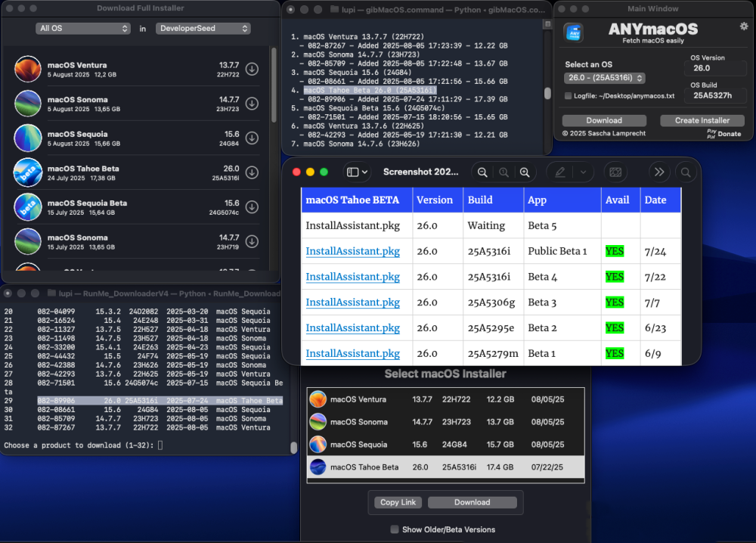Download macOS Sonoma 23H723 via arrow icon
Image resolution: width=756 pixels, height=543 pixels.
click(x=253, y=104)
